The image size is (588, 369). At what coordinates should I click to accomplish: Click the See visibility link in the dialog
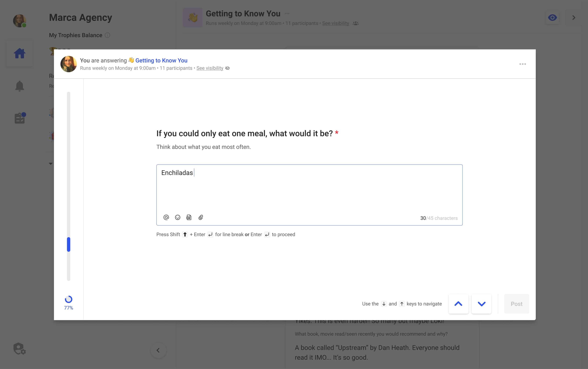(x=209, y=68)
